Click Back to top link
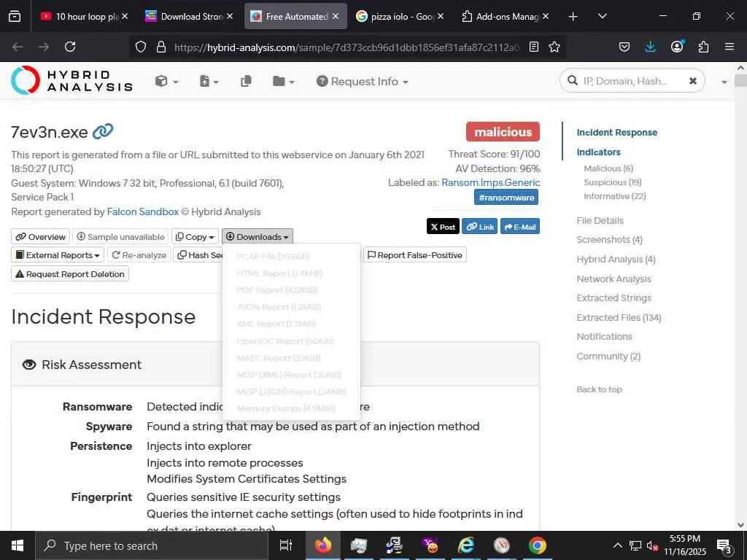The image size is (747, 560). [600, 389]
